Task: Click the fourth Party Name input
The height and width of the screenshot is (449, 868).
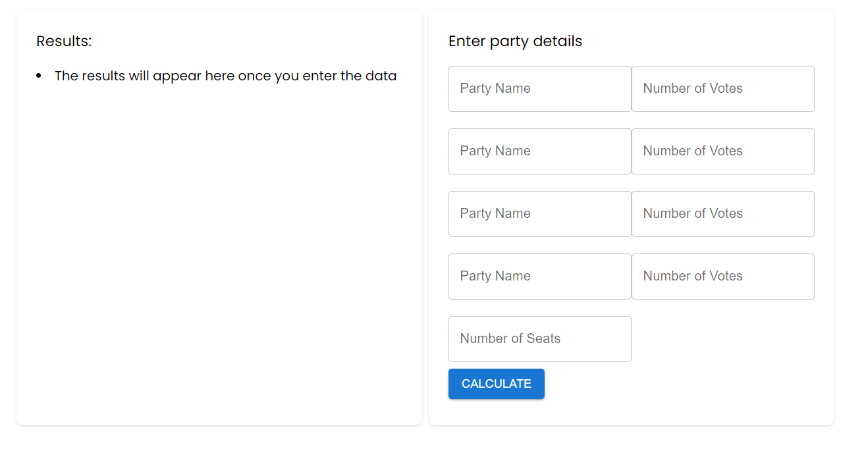Action: click(x=539, y=277)
